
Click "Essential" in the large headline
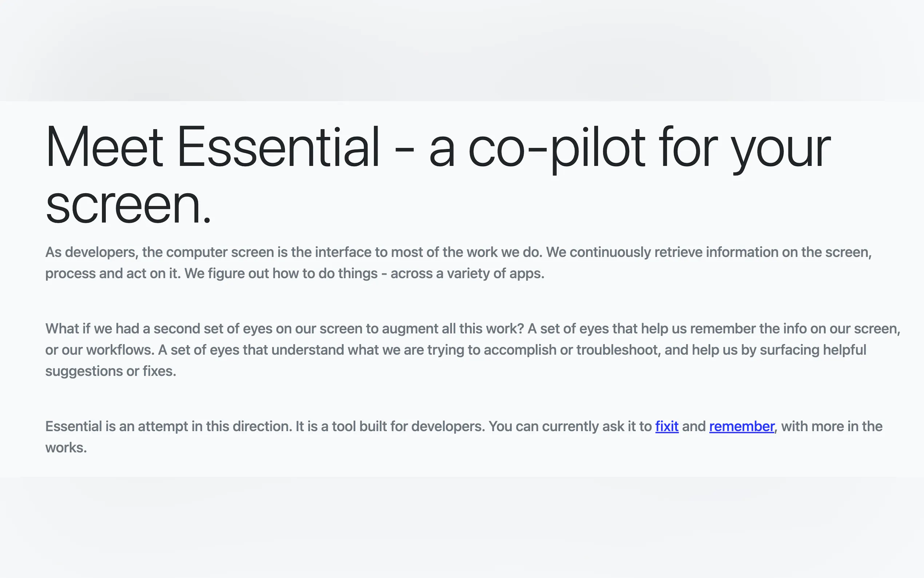pyautogui.click(x=278, y=147)
